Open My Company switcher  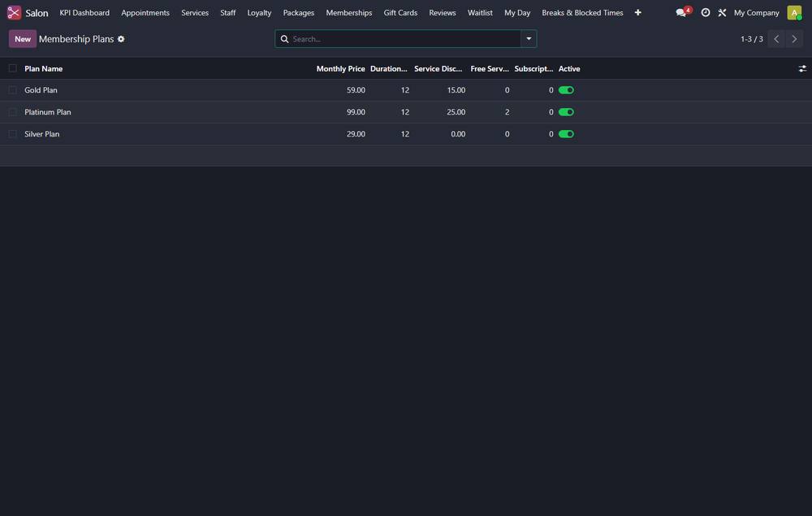tap(756, 12)
